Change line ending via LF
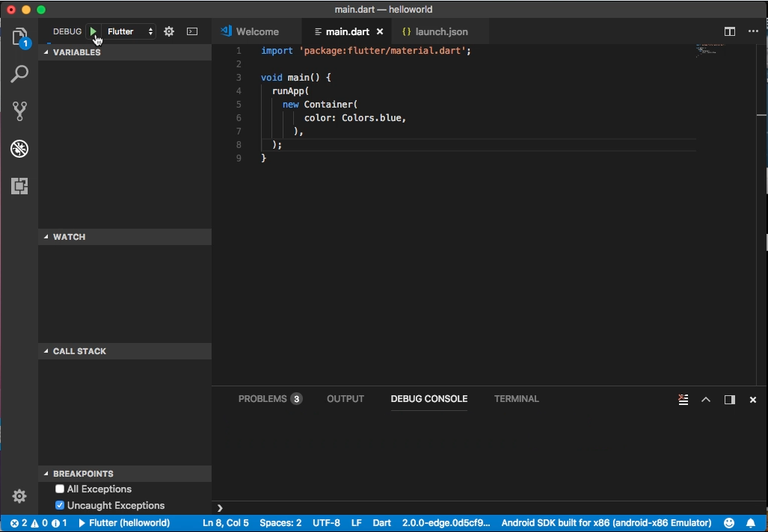The width and height of the screenshot is (768, 532). pyautogui.click(x=357, y=523)
